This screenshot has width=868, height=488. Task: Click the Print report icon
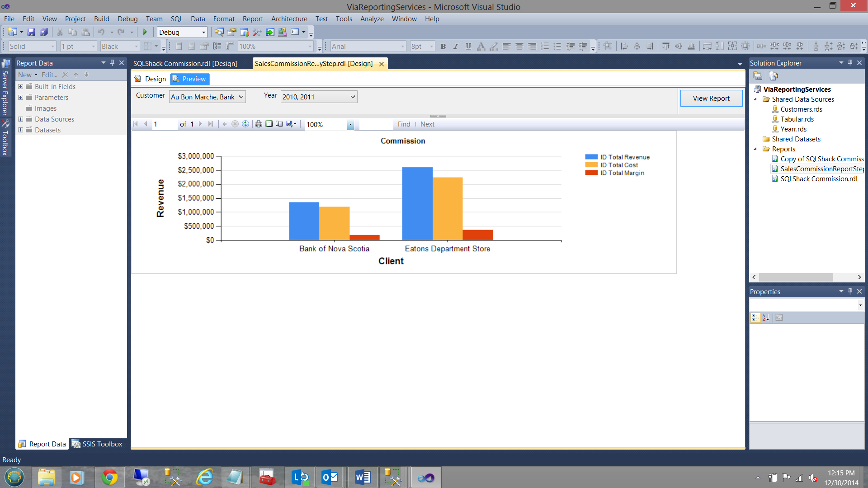(x=259, y=124)
